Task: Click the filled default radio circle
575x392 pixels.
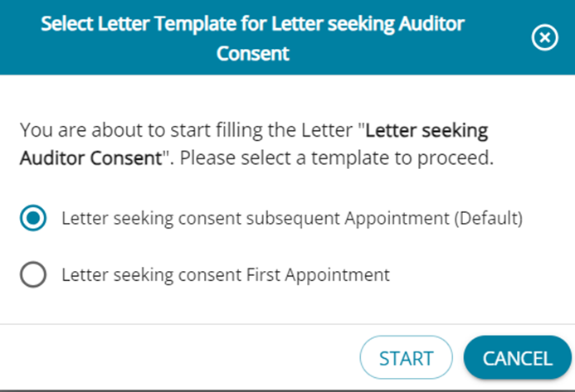Action: [x=33, y=219]
